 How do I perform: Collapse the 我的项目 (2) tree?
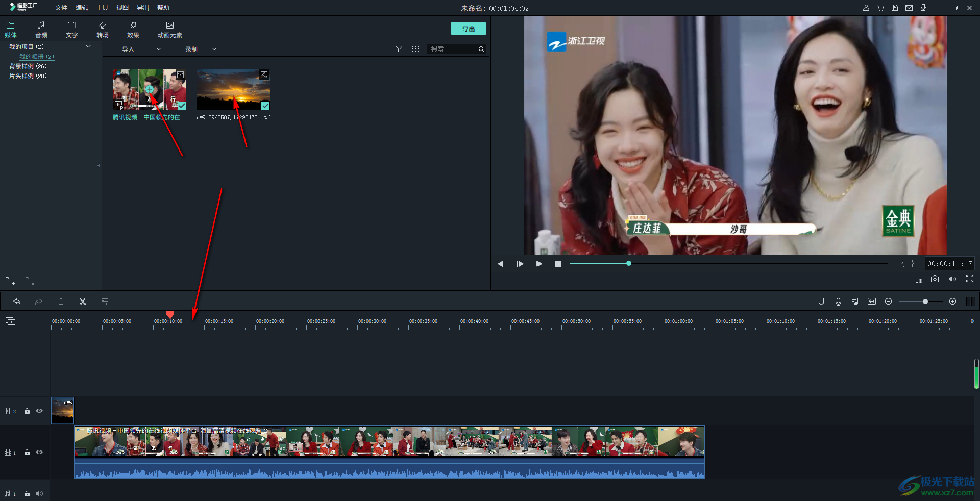[x=88, y=46]
